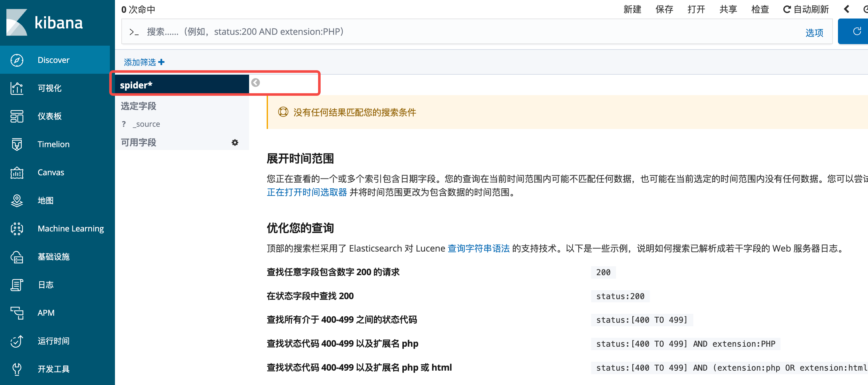Open the APM section

point(46,313)
